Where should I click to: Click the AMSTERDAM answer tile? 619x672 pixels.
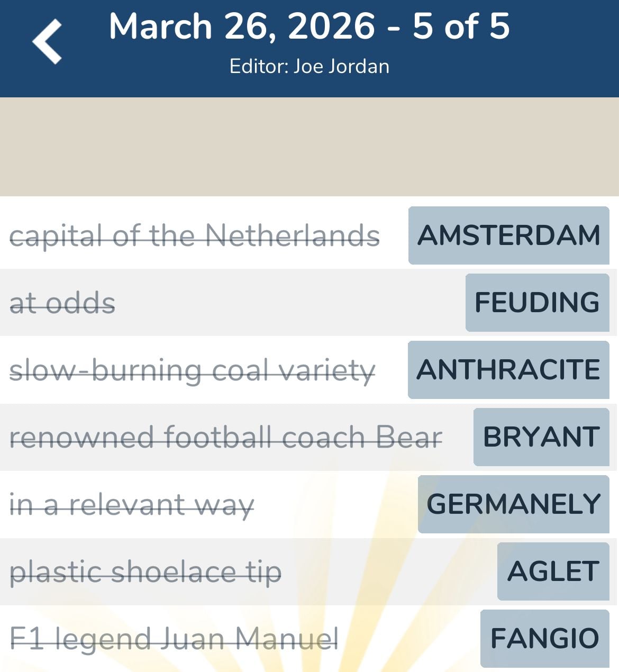click(508, 235)
